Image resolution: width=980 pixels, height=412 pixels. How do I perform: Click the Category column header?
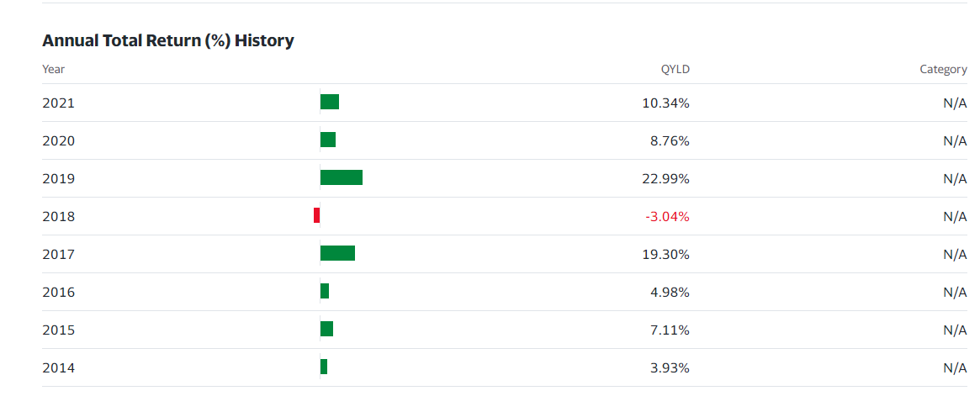pos(943,69)
